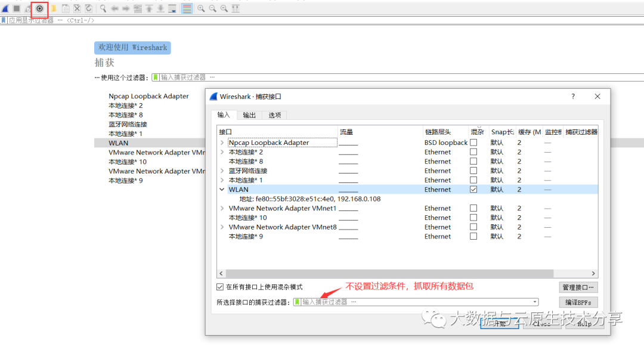Start capture with the shark fin icon
The image size is (644, 347).
[5, 8]
